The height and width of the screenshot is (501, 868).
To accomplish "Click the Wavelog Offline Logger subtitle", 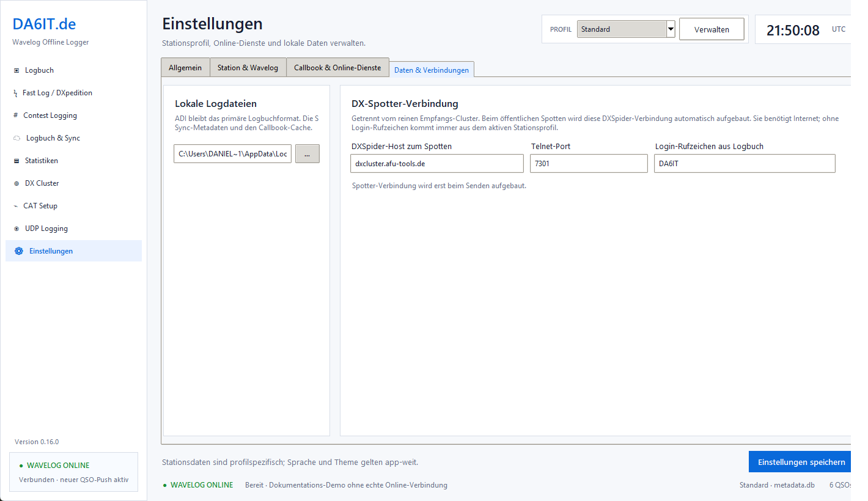I will [x=50, y=42].
